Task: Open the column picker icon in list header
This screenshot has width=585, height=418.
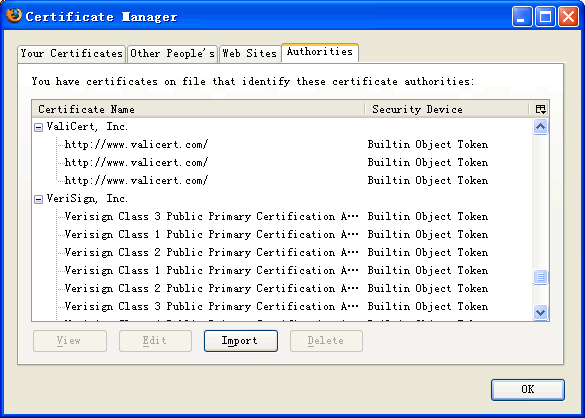Action: point(540,109)
